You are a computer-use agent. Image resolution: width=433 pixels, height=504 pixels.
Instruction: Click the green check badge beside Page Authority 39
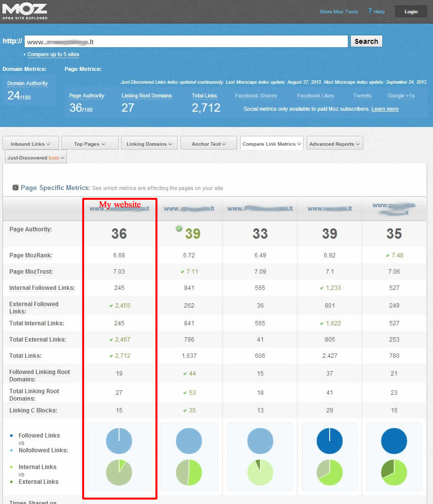[179, 228]
